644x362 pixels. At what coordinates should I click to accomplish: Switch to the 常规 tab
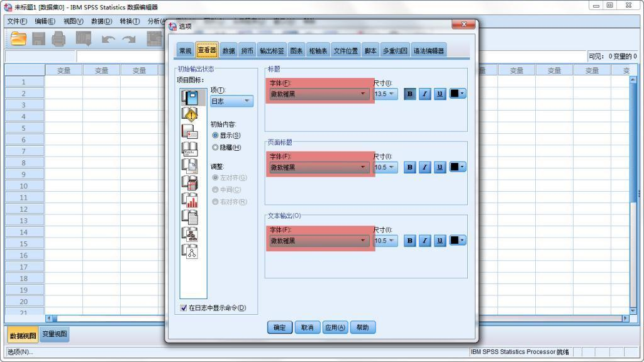pos(186,51)
